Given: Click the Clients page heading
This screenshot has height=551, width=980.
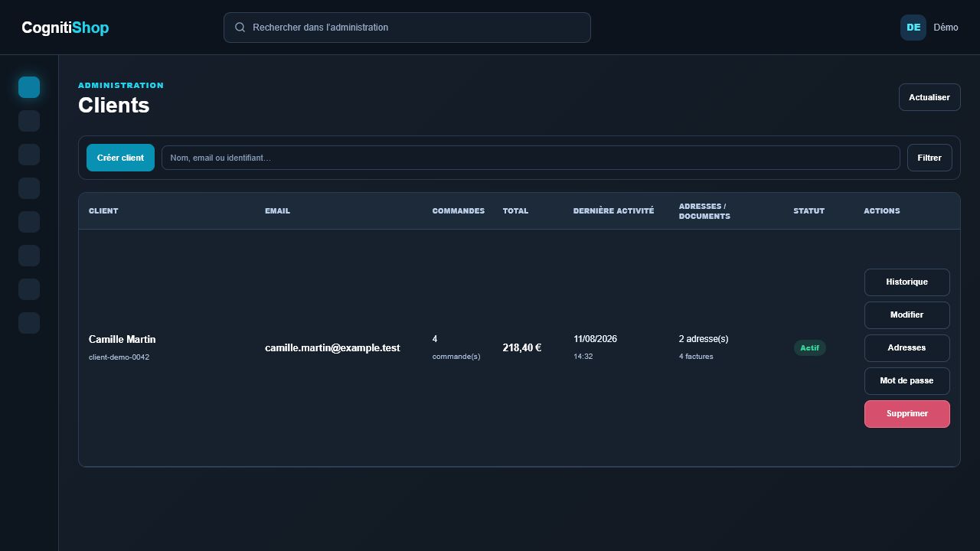Looking at the screenshot, I should 113,106.
